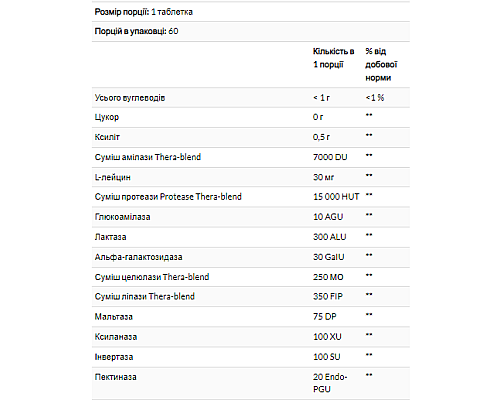Click the '15 000 HUT' value
Image resolution: width=500 pixels, height=400 pixels.
click(x=336, y=197)
